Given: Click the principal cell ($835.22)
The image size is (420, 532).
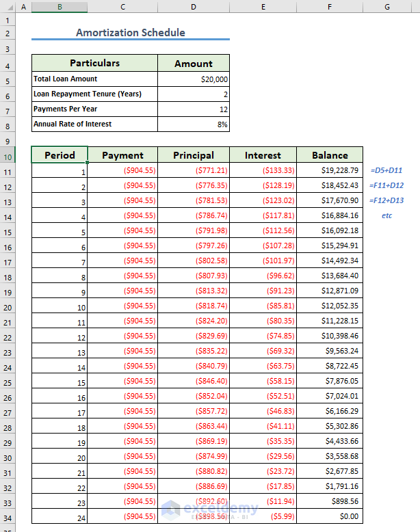Looking at the screenshot, I should click(x=194, y=351).
